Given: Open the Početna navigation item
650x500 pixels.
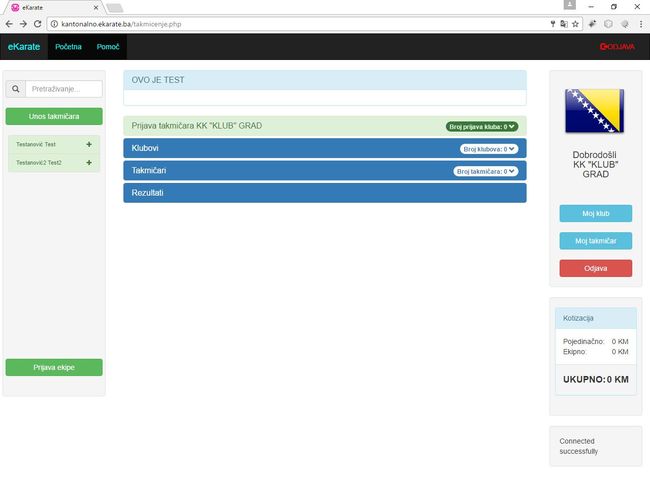Looking at the screenshot, I should click(x=68, y=47).
